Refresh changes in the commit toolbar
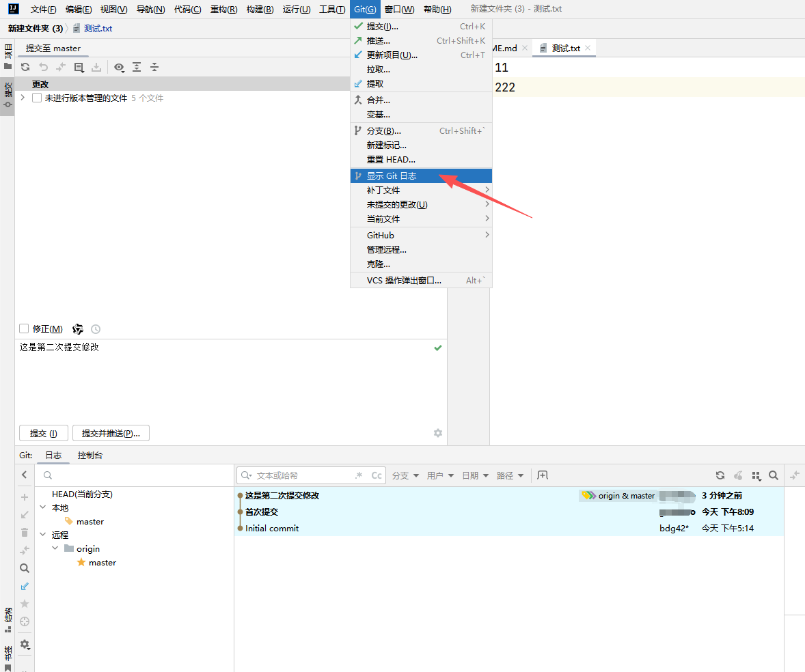Image resolution: width=805 pixels, height=672 pixels. coord(25,67)
